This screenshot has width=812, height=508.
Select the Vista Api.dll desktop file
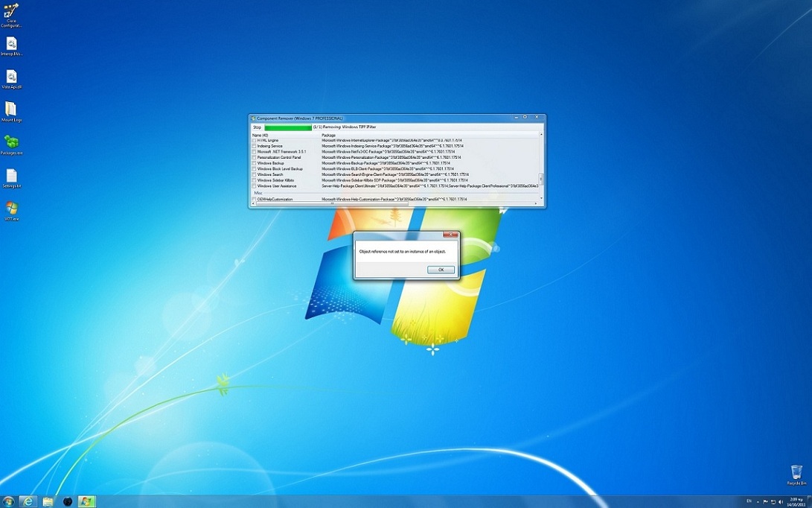(11, 79)
